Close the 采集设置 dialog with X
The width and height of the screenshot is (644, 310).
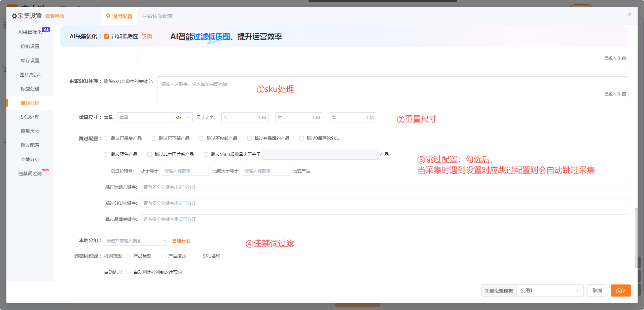pyautogui.click(x=629, y=14)
